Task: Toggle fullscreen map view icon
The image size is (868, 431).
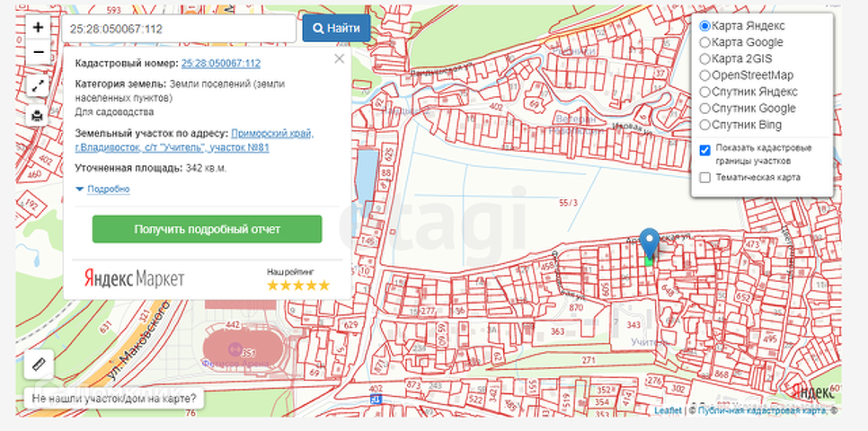Action: (38, 86)
